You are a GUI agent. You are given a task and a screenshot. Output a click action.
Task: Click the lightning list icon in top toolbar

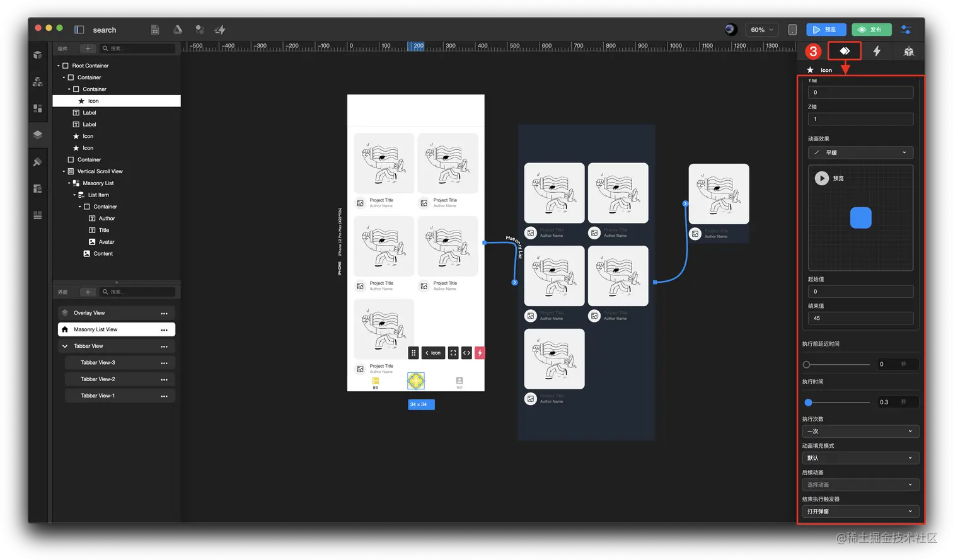(x=220, y=30)
